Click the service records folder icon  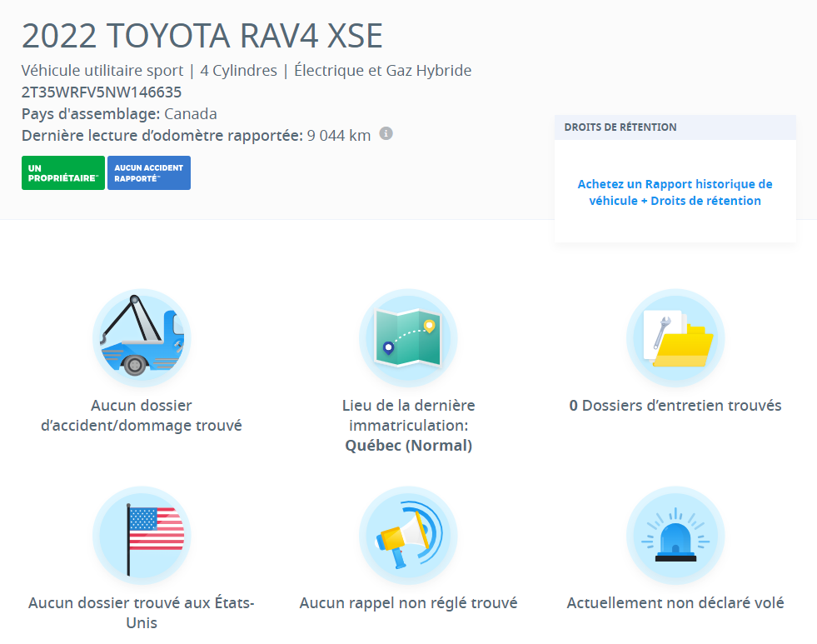(x=675, y=337)
